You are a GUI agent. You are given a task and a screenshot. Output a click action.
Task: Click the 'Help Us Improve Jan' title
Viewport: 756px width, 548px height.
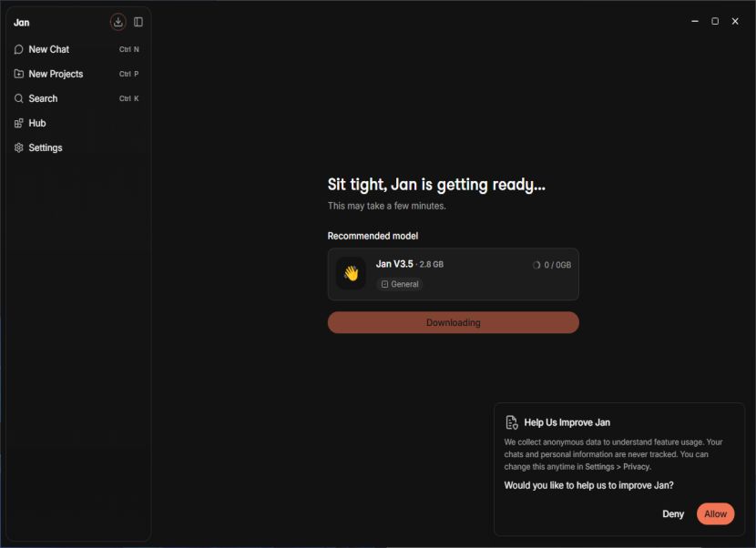pos(567,422)
